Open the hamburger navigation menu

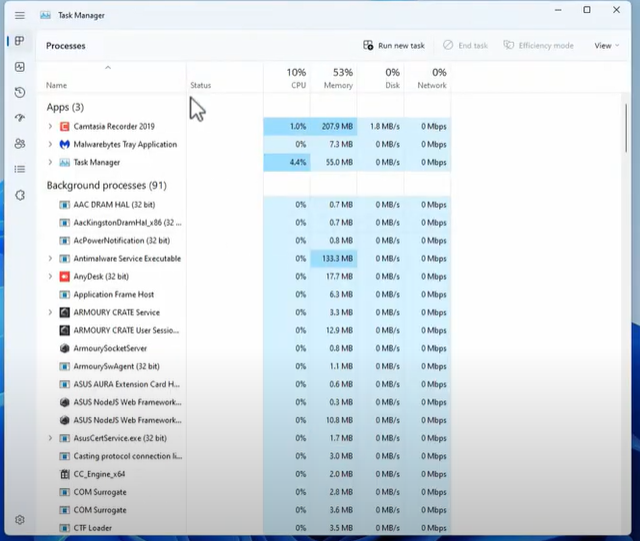point(20,15)
